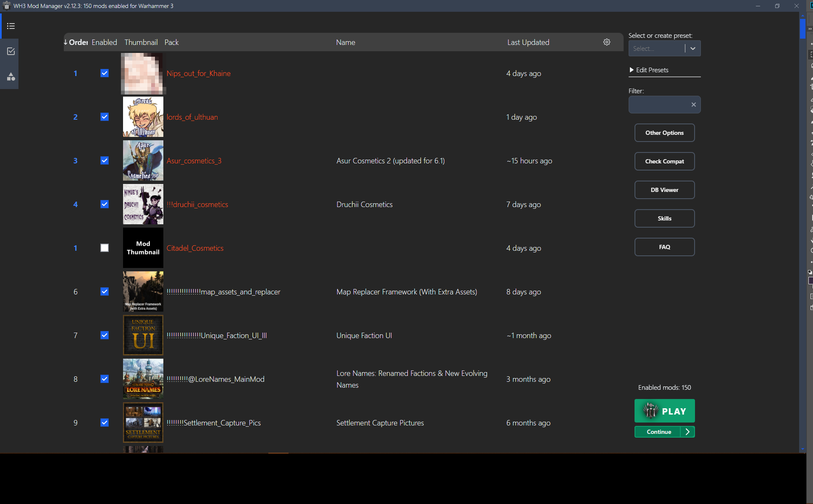Sort by Name column header
This screenshot has width=813, height=504.
pos(346,42)
